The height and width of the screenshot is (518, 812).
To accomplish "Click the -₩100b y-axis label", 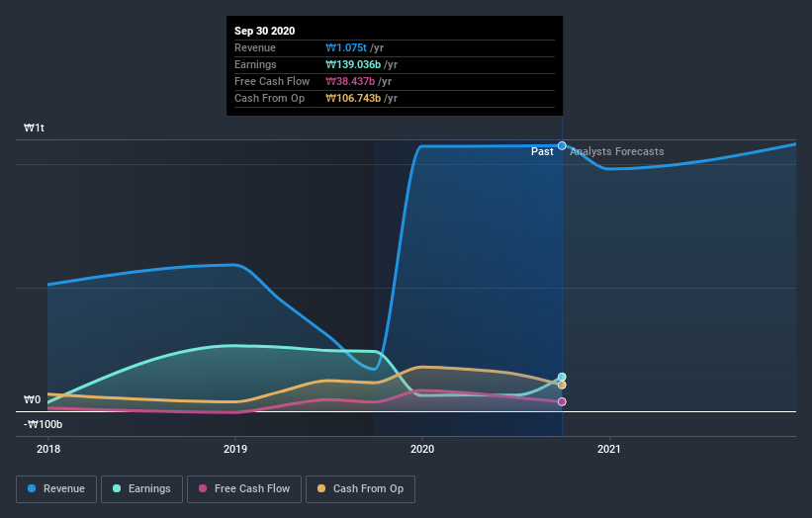I will pos(43,424).
